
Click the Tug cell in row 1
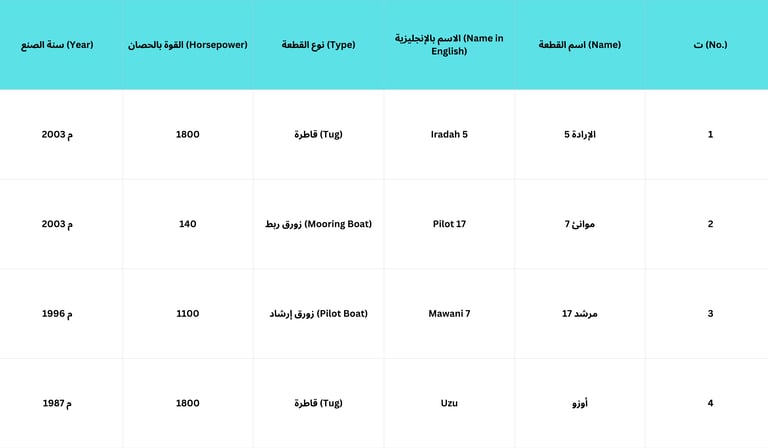[318, 134]
